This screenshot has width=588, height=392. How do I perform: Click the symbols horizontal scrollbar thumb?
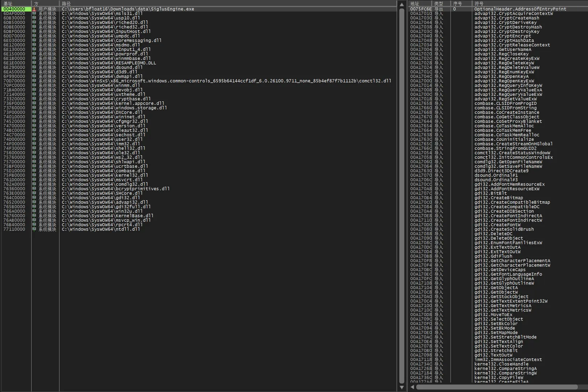[497, 387]
